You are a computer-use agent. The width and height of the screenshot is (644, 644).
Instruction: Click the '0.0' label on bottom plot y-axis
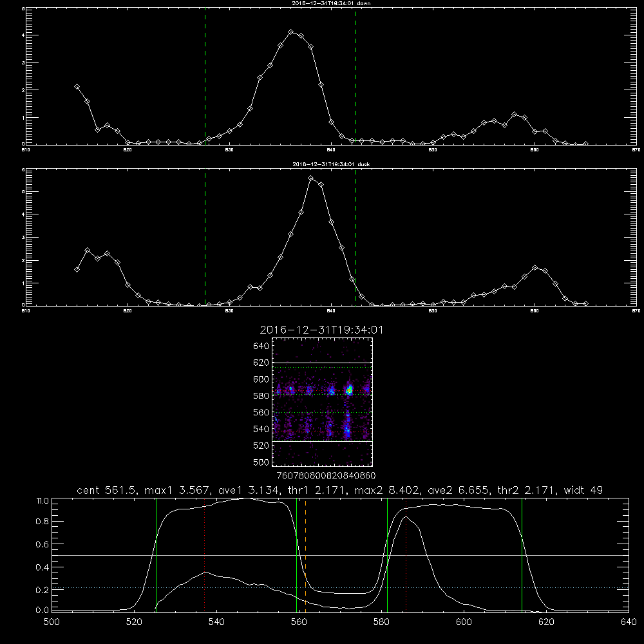43,611
